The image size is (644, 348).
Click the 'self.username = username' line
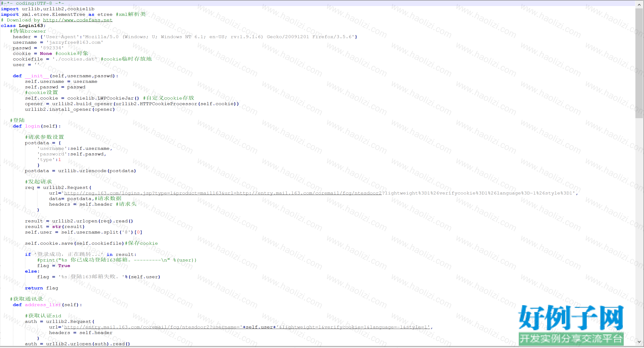pos(61,81)
